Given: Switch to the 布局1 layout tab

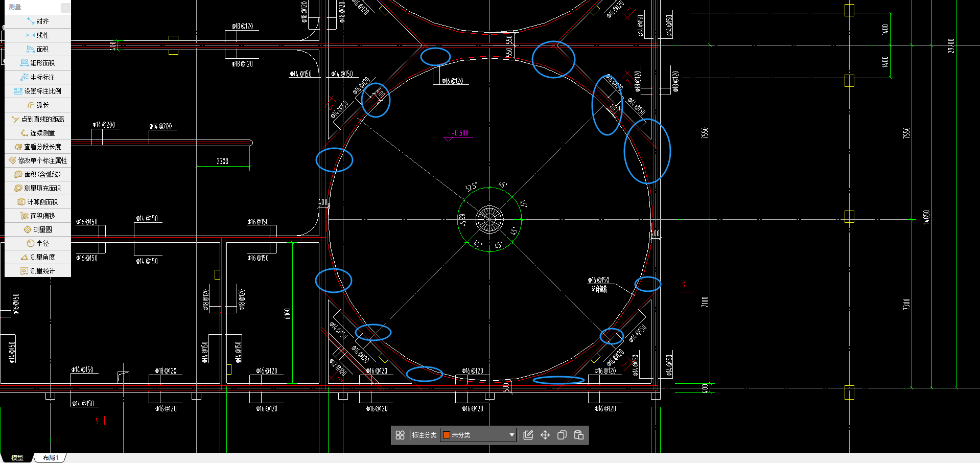Looking at the screenshot, I should pos(51,457).
